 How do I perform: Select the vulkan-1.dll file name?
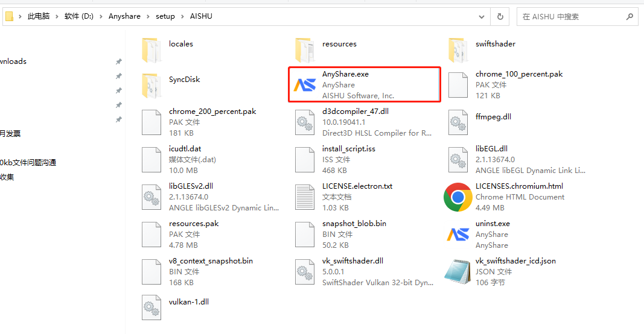189,302
